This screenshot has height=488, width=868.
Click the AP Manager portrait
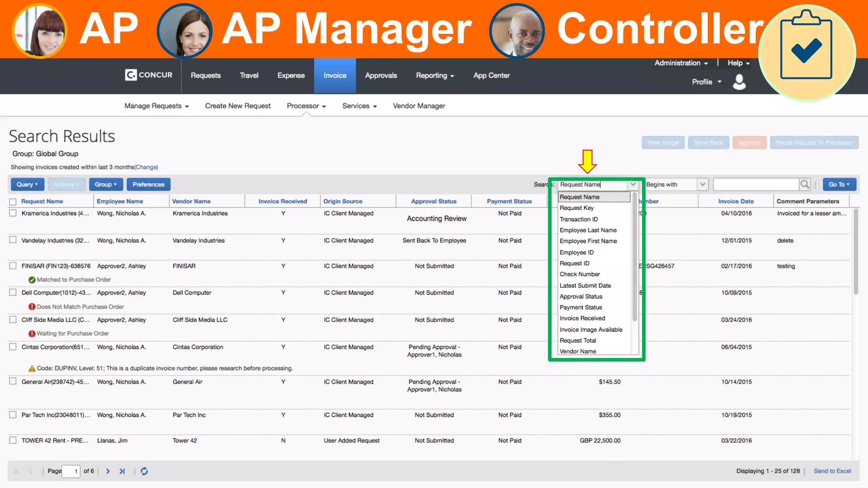click(x=185, y=30)
